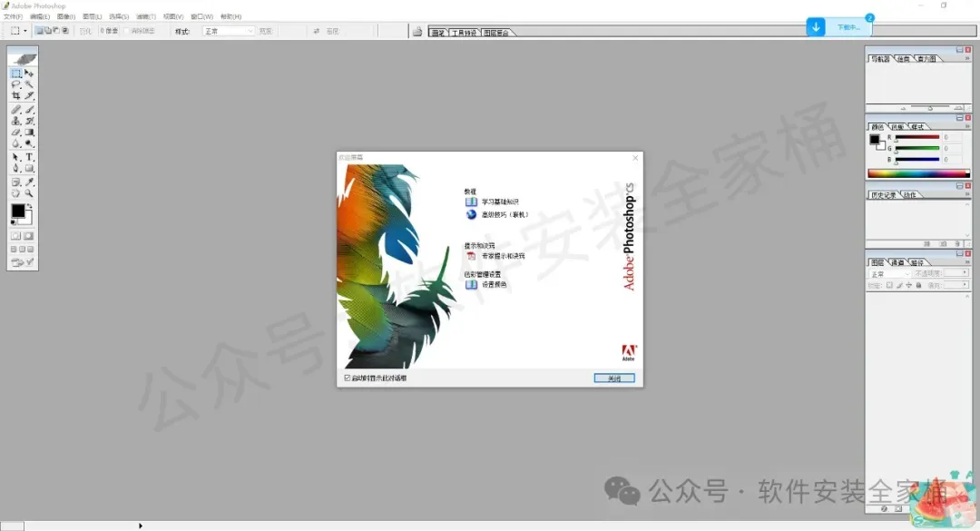Viewport: 980px width, 531px height.
Task: Select the Type tool
Action: pos(29,157)
